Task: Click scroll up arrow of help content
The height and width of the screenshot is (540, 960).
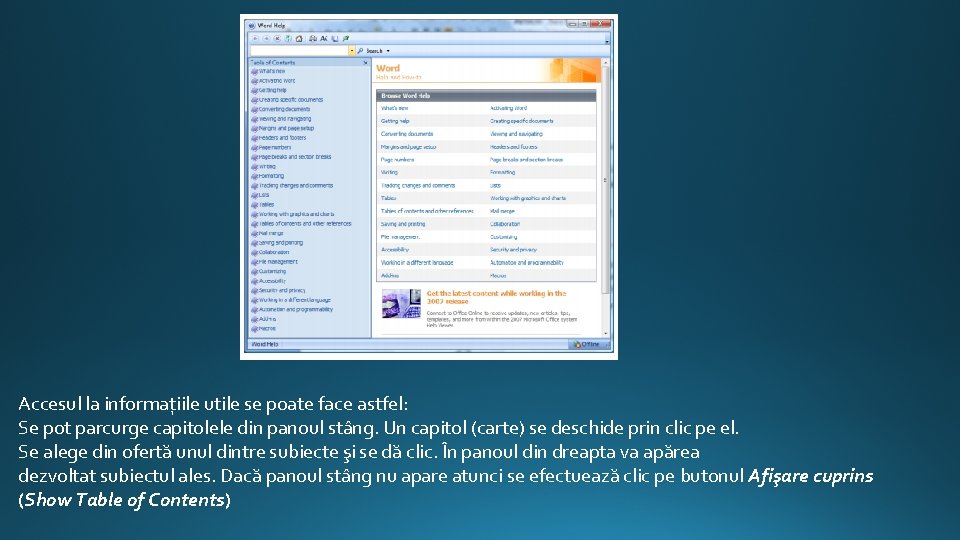Action: 606,62
